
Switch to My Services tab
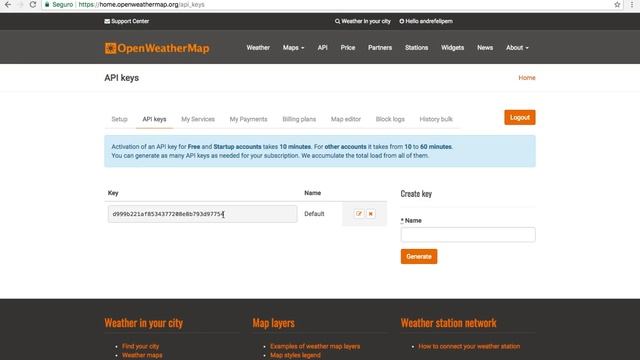(x=198, y=119)
